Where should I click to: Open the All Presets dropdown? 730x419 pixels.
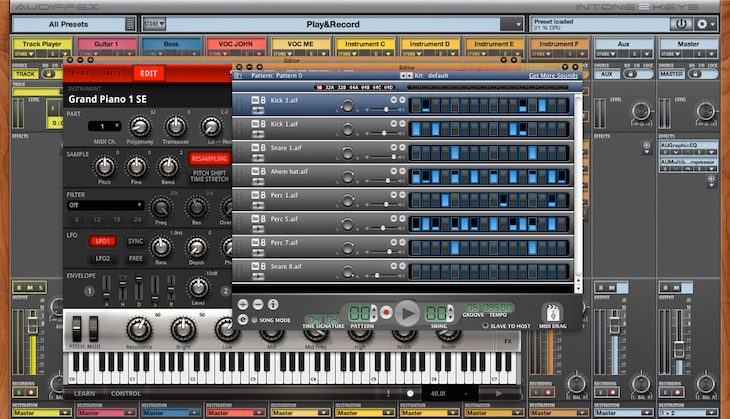click(x=67, y=23)
